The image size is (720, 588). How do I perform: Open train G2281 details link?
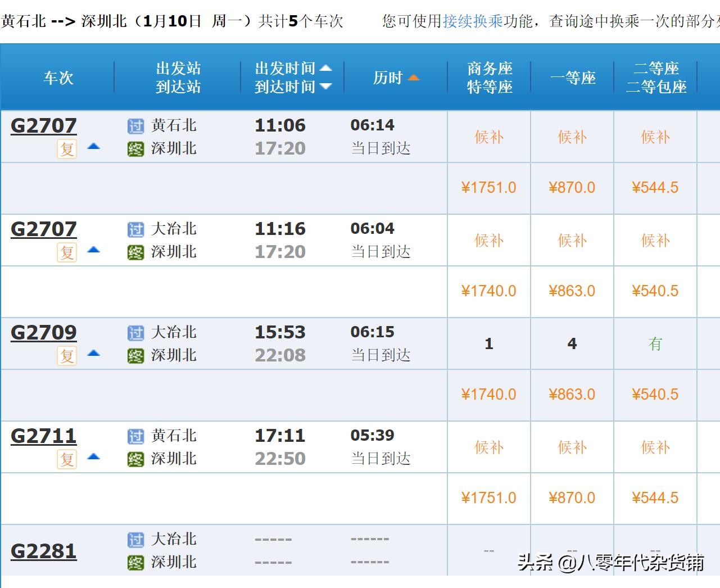coord(43,551)
